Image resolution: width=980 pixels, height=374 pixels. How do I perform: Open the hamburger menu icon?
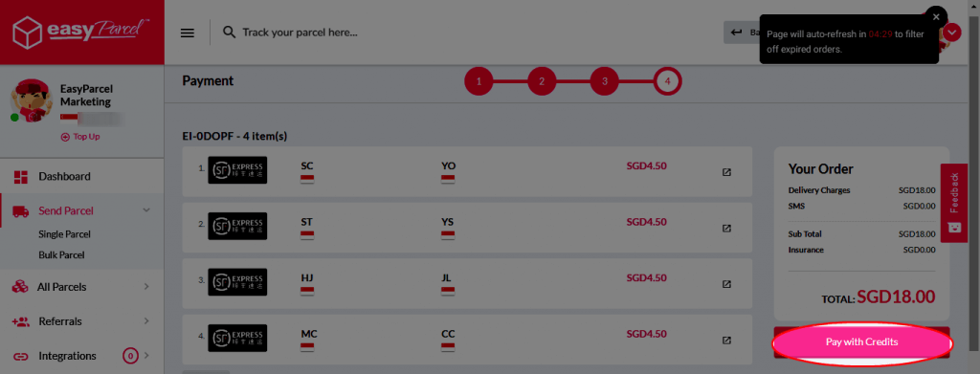(x=188, y=33)
